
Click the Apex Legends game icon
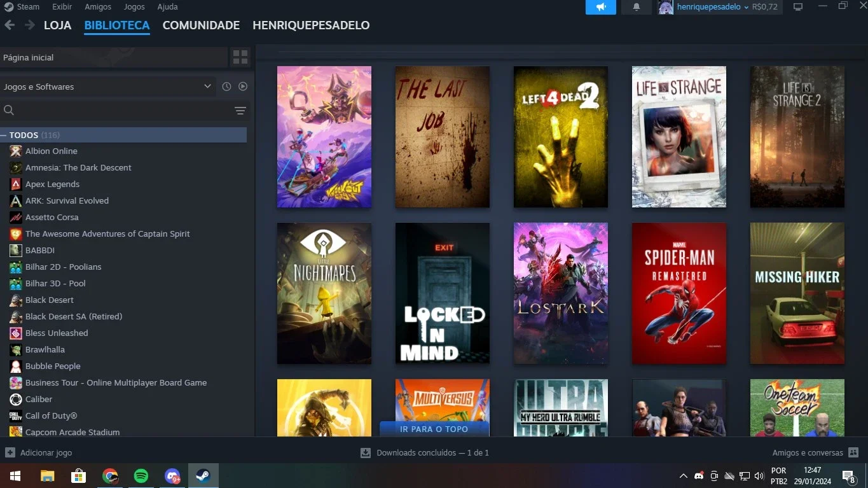16,185
